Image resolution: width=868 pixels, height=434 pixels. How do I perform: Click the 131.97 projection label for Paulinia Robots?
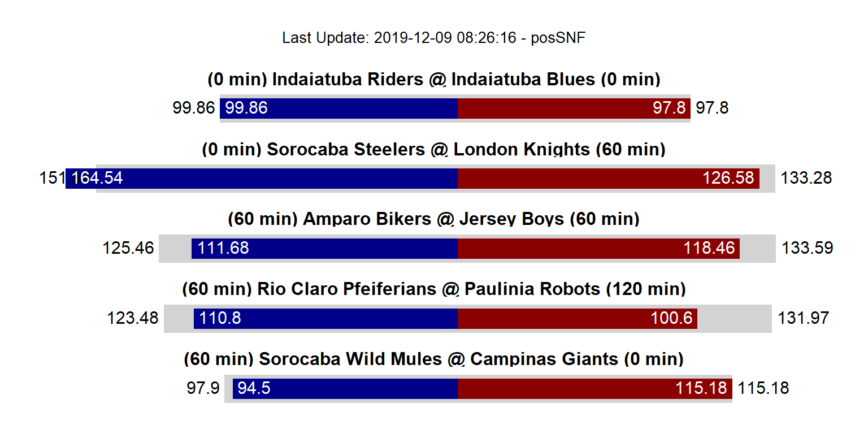coord(803,318)
